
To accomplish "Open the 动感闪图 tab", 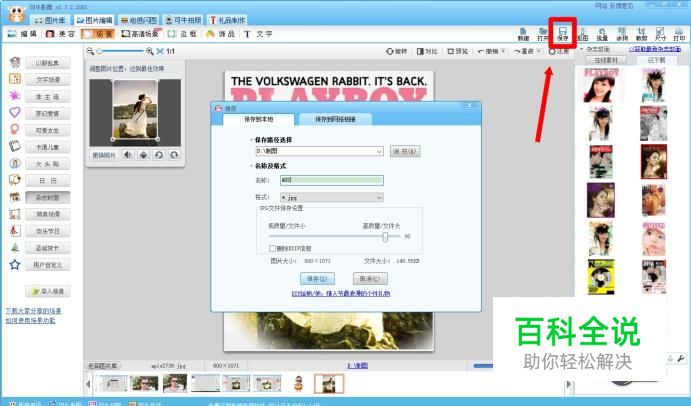I will (x=138, y=20).
